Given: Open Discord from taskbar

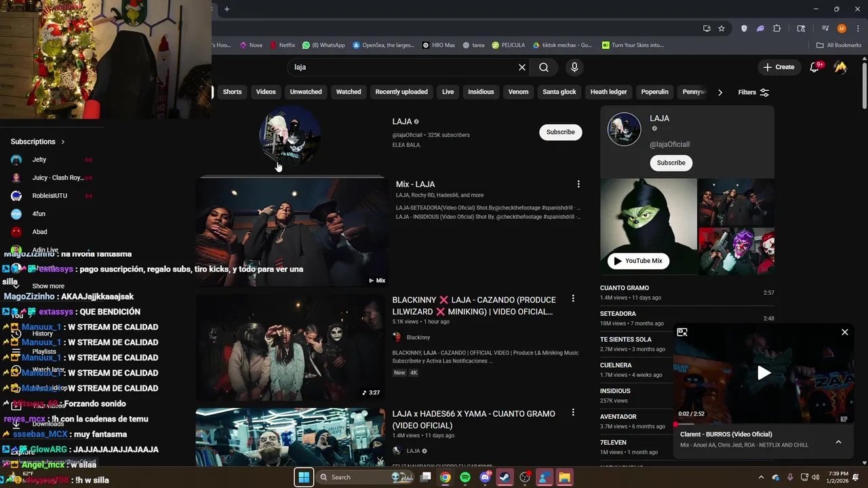Looking at the screenshot, I should tap(485, 477).
